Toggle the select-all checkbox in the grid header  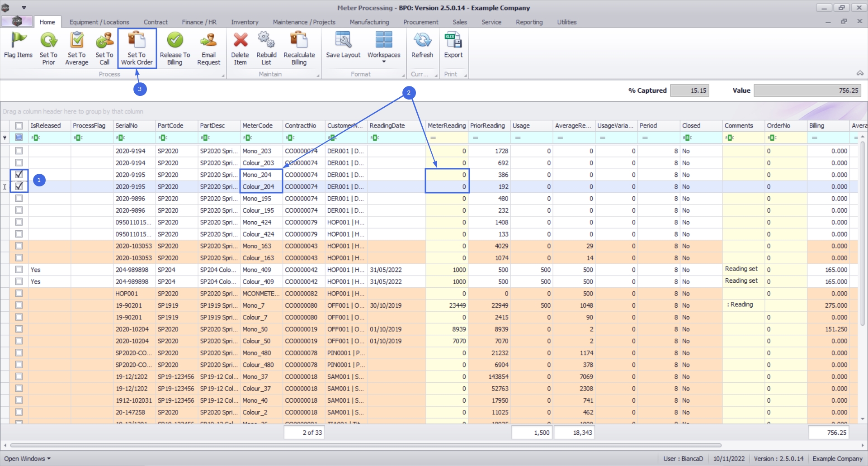pos(19,126)
